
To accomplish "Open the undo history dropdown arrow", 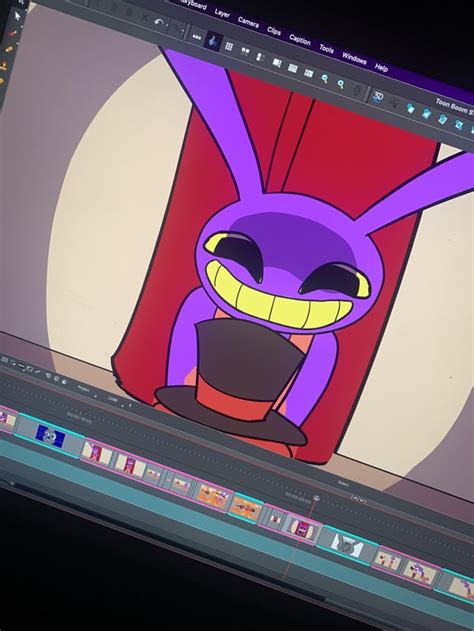I will [x=167, y=26].
